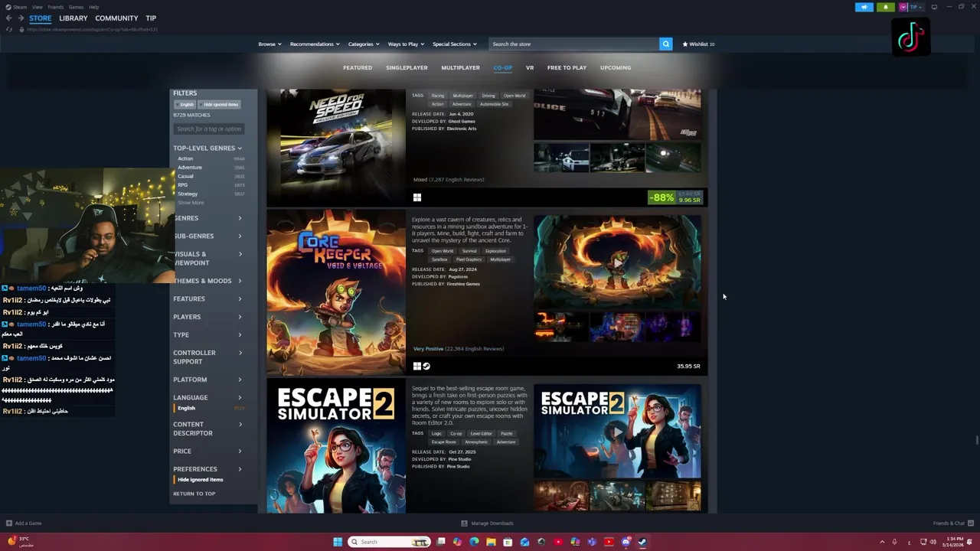Open the Windows Start menu

tap(338, 542)
